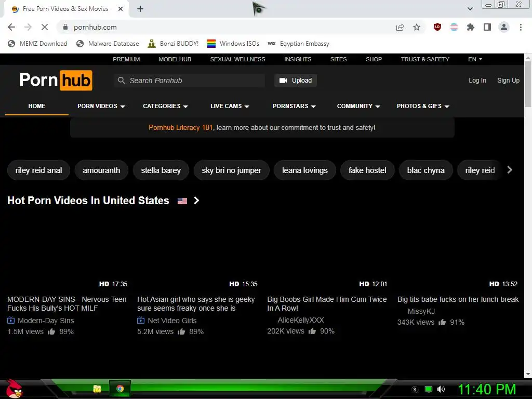
Task: Expand the EN language dropdown
Action: [475, 59]
